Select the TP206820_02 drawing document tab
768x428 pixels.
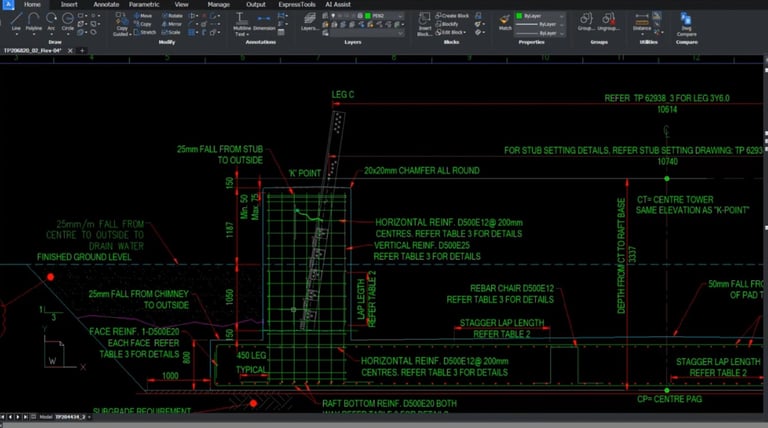(32, 50)
